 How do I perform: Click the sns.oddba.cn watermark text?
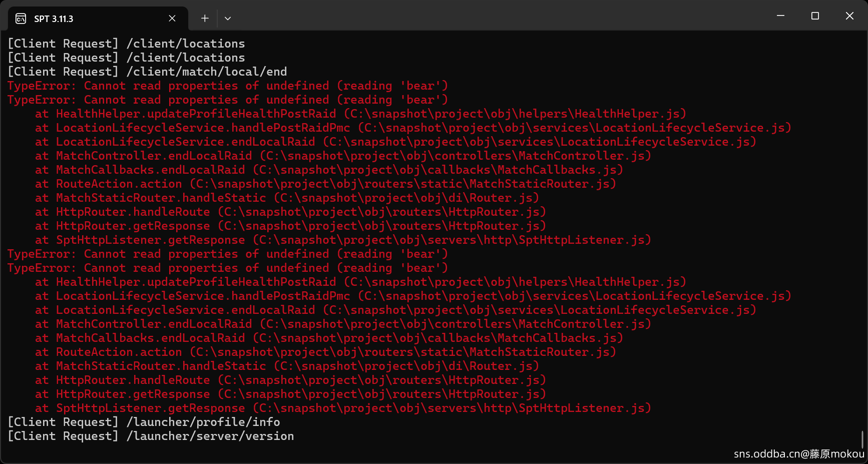pos(799,454)
